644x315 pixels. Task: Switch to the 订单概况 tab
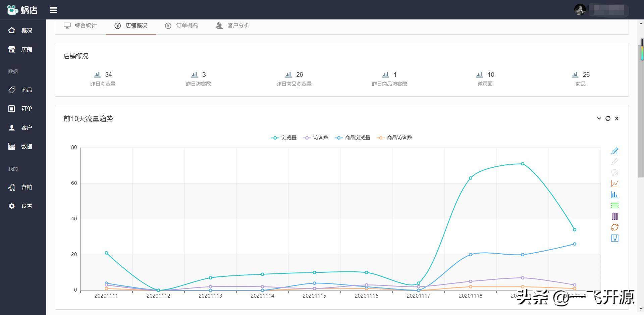181,25
